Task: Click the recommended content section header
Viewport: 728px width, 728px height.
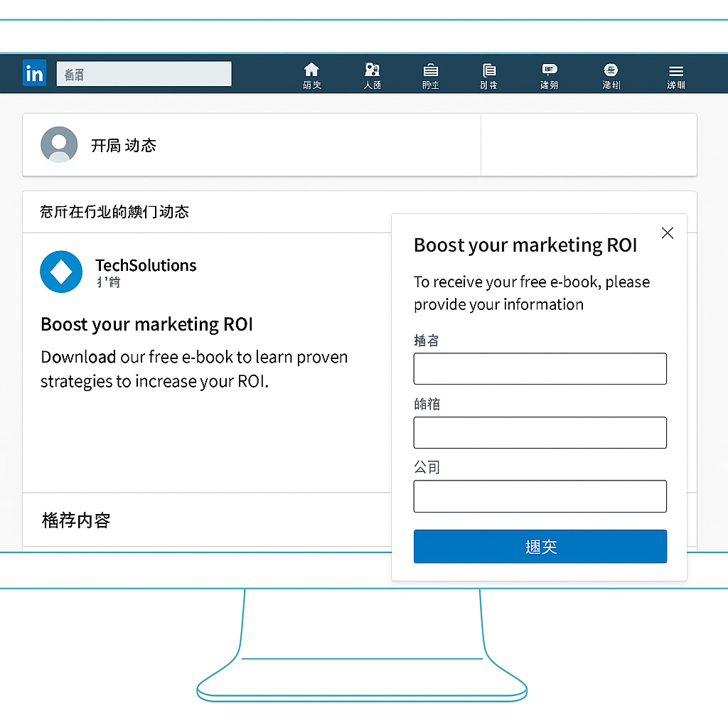Action: point(76,520)
